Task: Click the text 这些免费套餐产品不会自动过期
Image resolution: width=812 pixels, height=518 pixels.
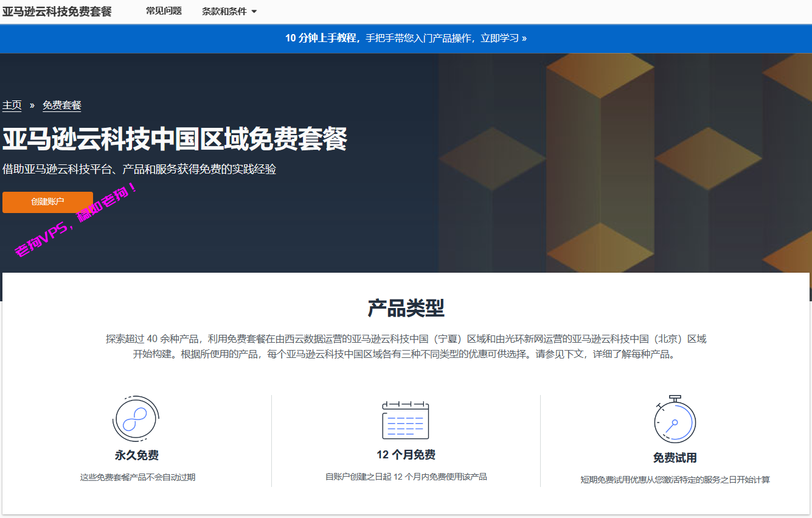Action: (x=137, y=477)
